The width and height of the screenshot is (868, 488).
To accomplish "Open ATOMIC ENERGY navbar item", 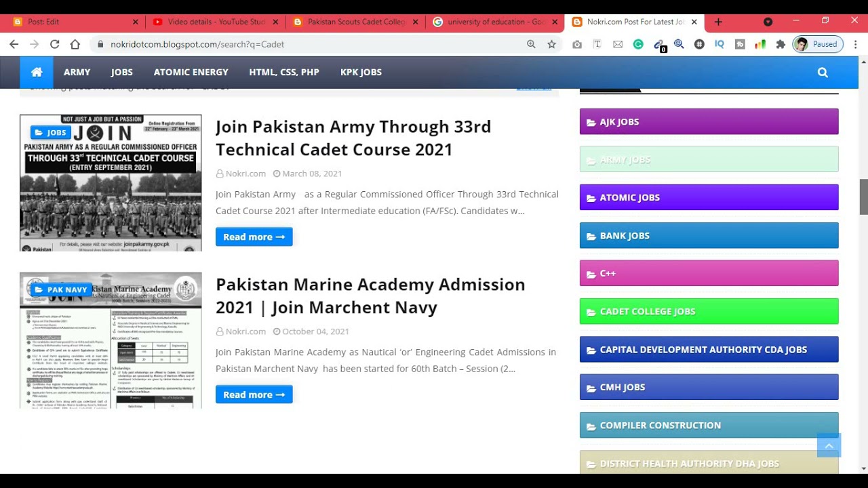I will [191, 72].
